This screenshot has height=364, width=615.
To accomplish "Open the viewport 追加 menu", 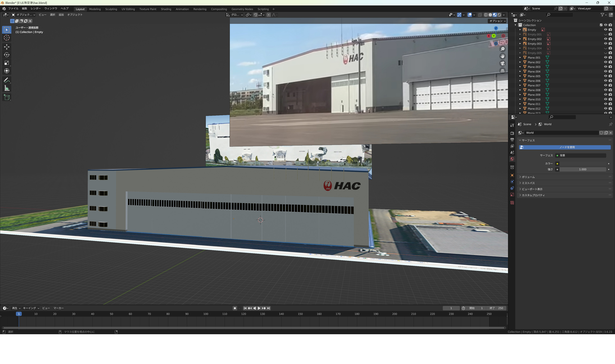I will tap(61, 15).
